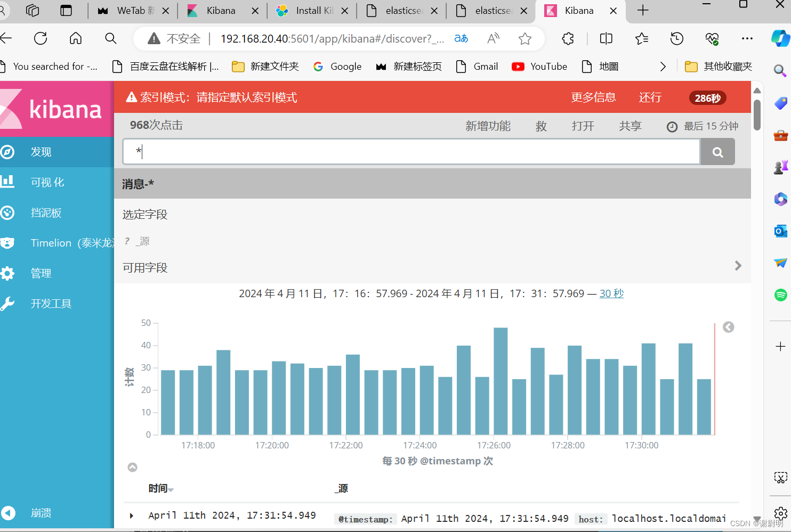Click the translate page icon
791x532 pixels.
point(461,38)
